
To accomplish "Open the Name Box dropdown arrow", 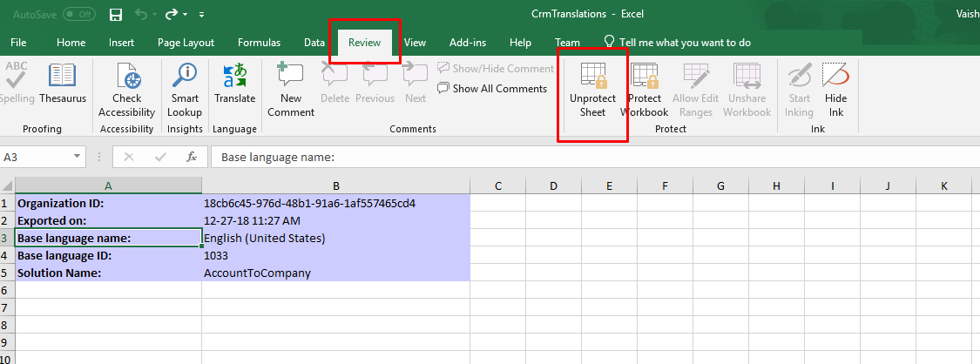I will [x=78, y=158].
